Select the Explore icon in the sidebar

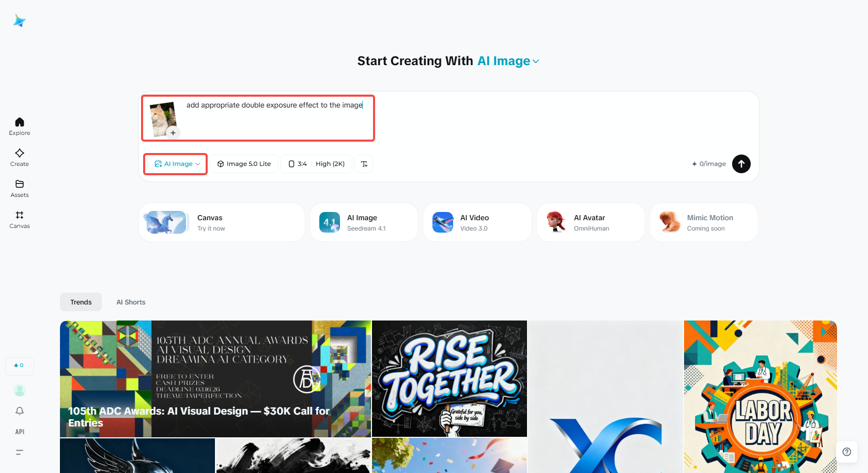tap(19, 123)
